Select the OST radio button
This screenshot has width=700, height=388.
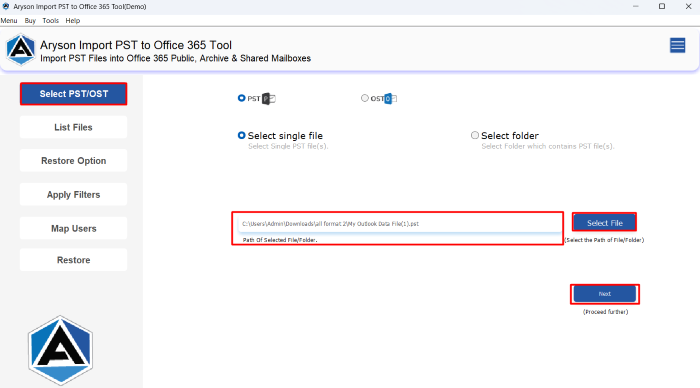(x=365, y=98)
